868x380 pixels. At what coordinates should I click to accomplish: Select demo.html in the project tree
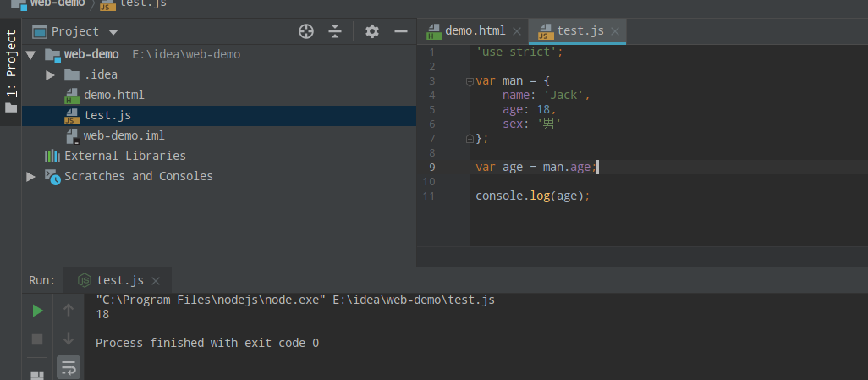(114, 96)
